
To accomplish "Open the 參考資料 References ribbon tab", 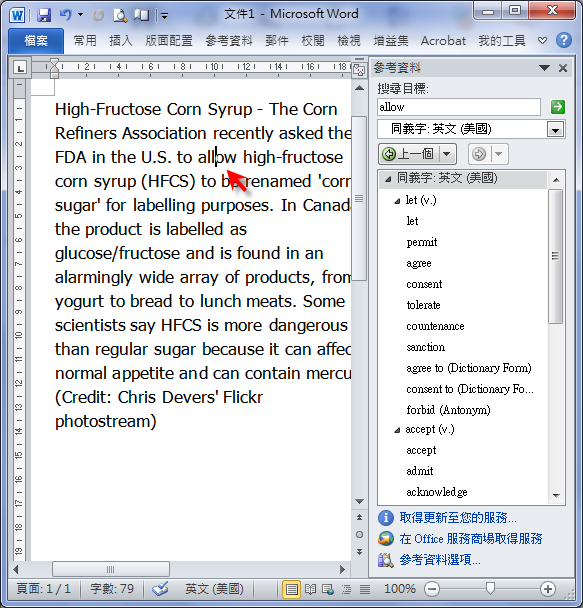I will click(229, 40).
